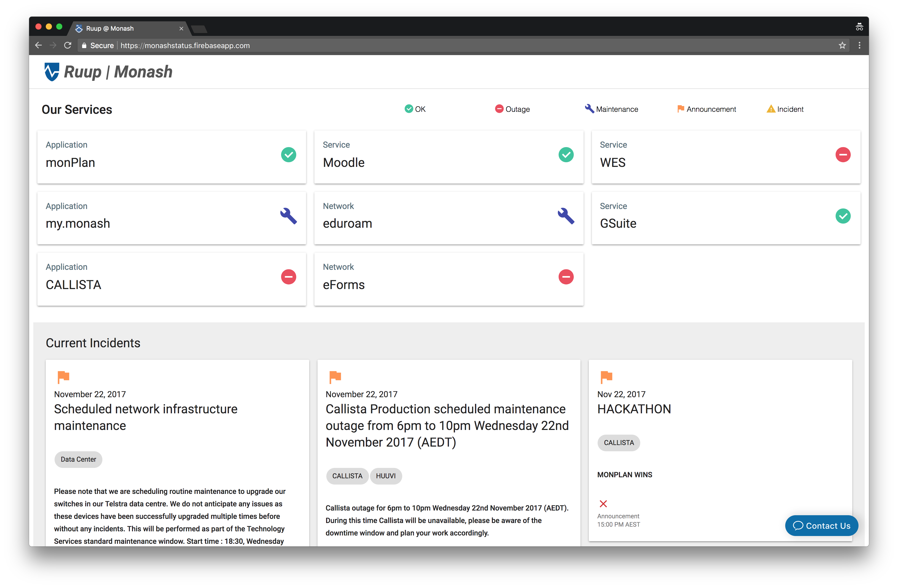Image resolution: width=898 pixels, height=588 pixels.
Task: Click the orange flag on Callista Production incident
Action: coord(335,376)
